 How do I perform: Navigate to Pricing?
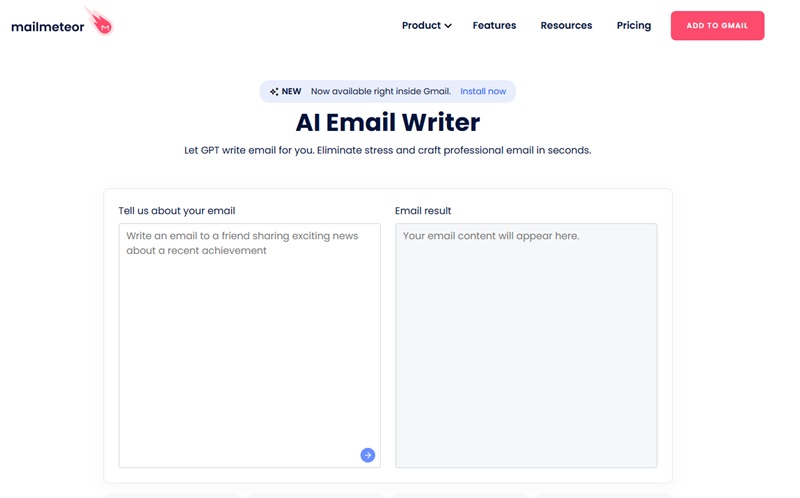click(x=633, y=26)
